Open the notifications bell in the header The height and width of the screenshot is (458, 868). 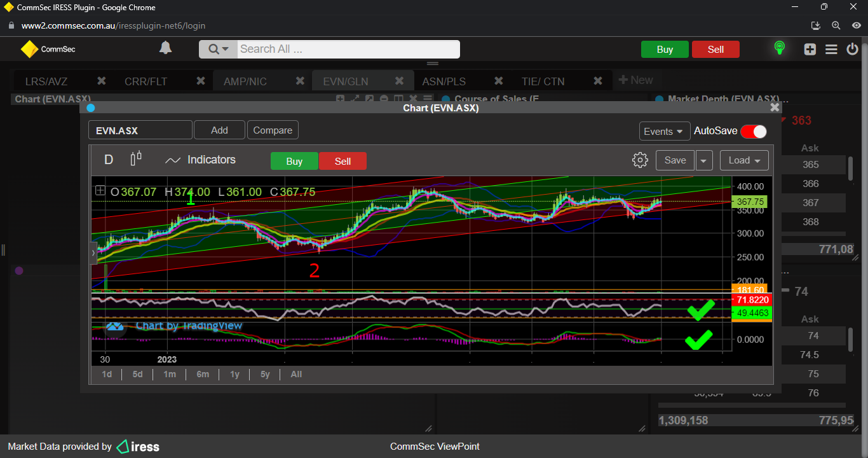[x=165, y=48]
